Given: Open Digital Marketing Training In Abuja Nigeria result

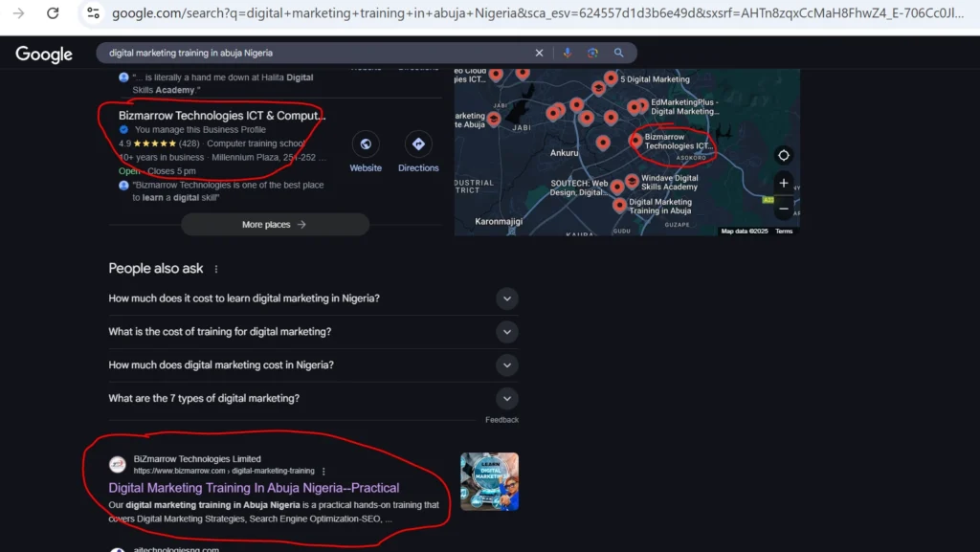Looking at the screenshot, I should pyautogui.click(x=254, y=488).
